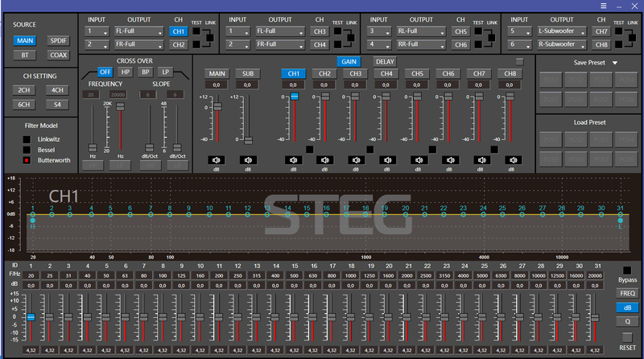Open the L-Subwoofer output dropdown

click(x=562, y=31)
